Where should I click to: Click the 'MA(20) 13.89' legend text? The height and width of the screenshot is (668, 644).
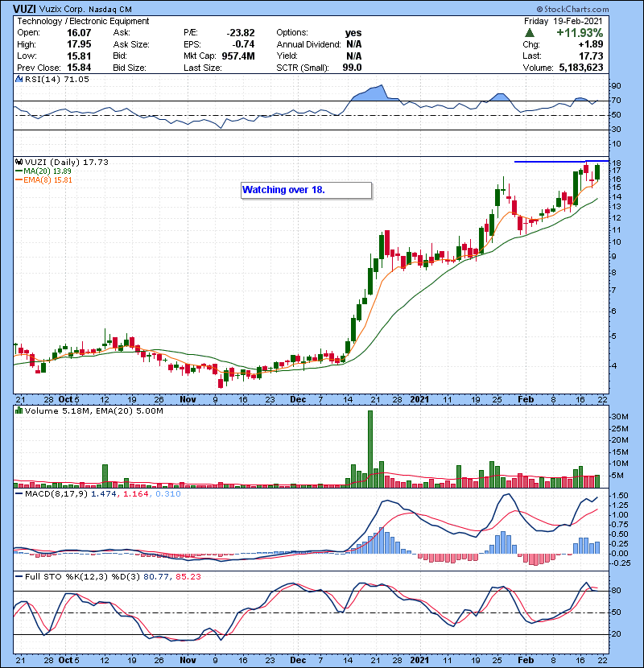[x=47, y=171]
